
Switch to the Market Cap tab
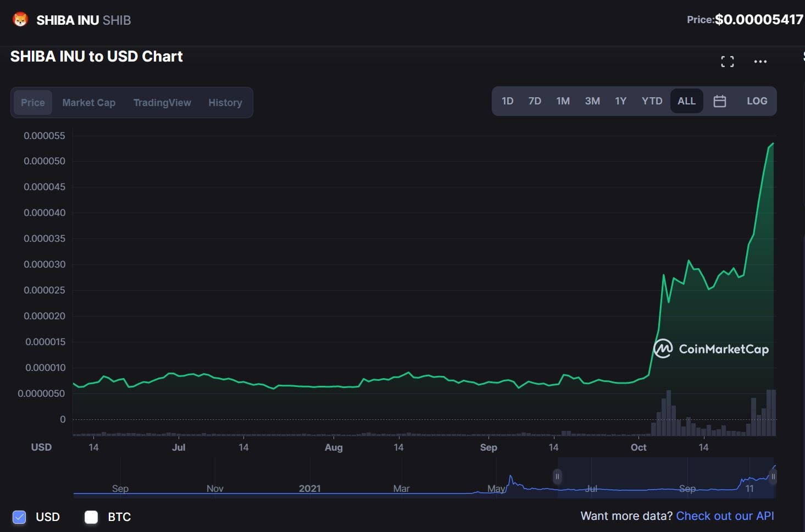click(x=88, y=103)
